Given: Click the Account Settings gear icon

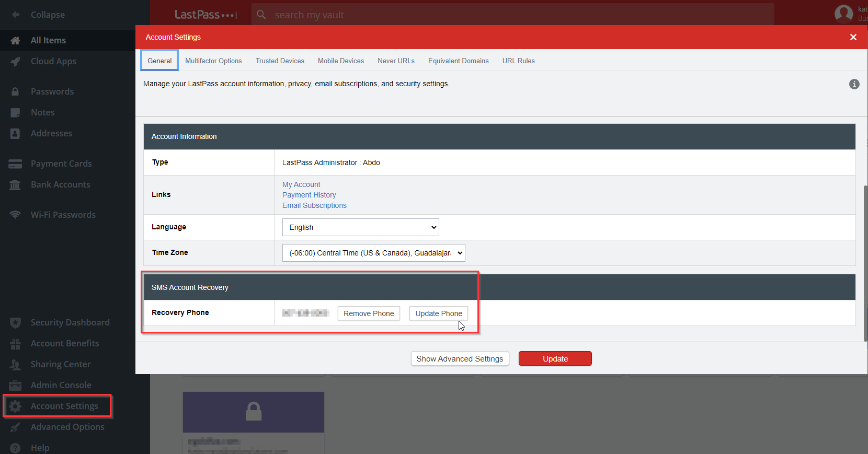Looking at the screenshot, I should point(15,406).
